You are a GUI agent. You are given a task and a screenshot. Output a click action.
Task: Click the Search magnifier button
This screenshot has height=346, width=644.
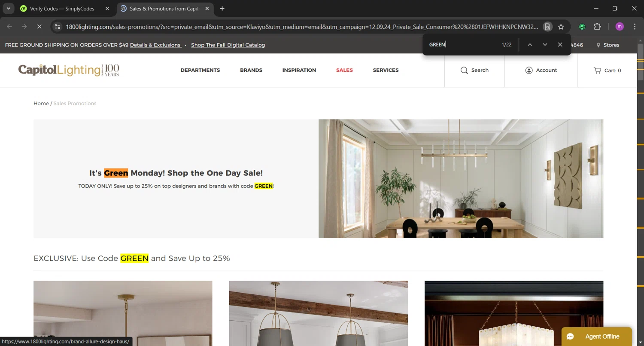(474, 70)
